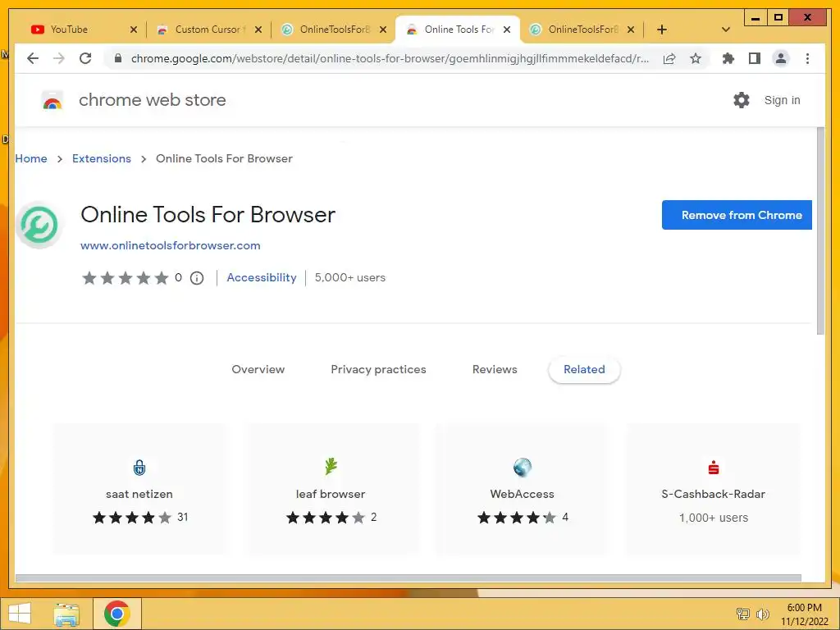840x630 pixels.
Task: Open the S-Cashback-Radar extension card
Action: click(713, 489)
